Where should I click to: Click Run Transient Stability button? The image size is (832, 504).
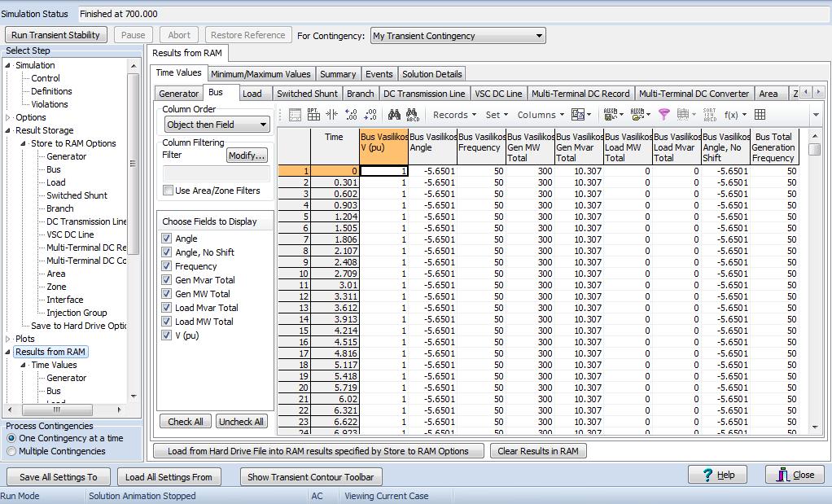tap(55, 35)
